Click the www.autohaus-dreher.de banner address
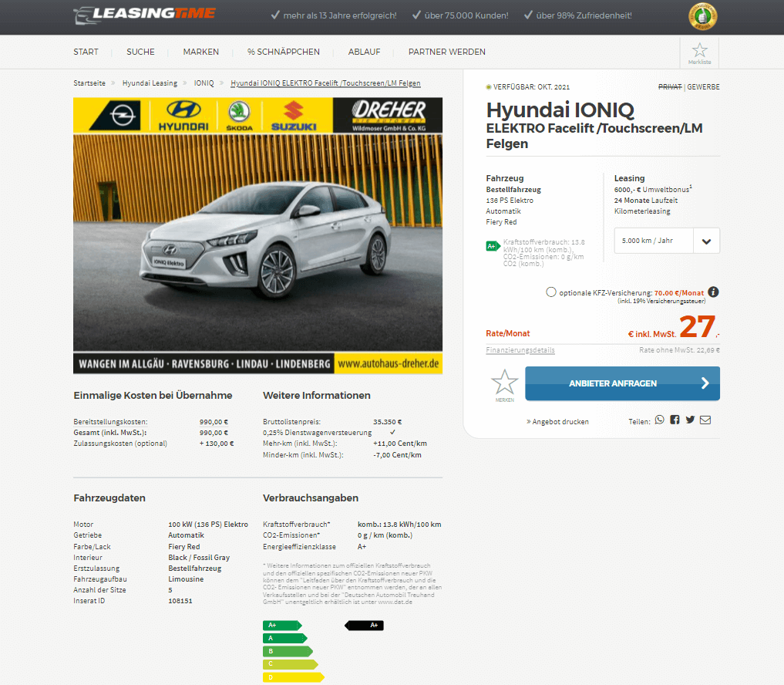The image size is (784, 685). [389, 364]
